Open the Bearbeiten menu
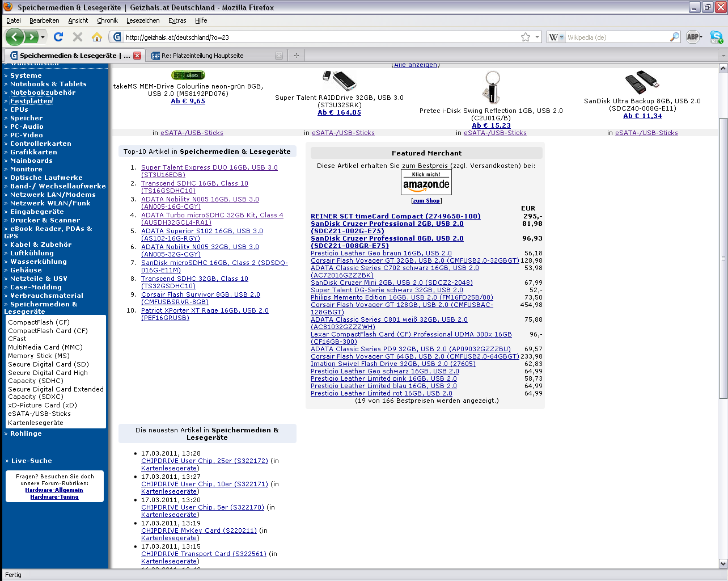Image resolution: width=728 pixels, height=581 pixels. pos(44,20)
